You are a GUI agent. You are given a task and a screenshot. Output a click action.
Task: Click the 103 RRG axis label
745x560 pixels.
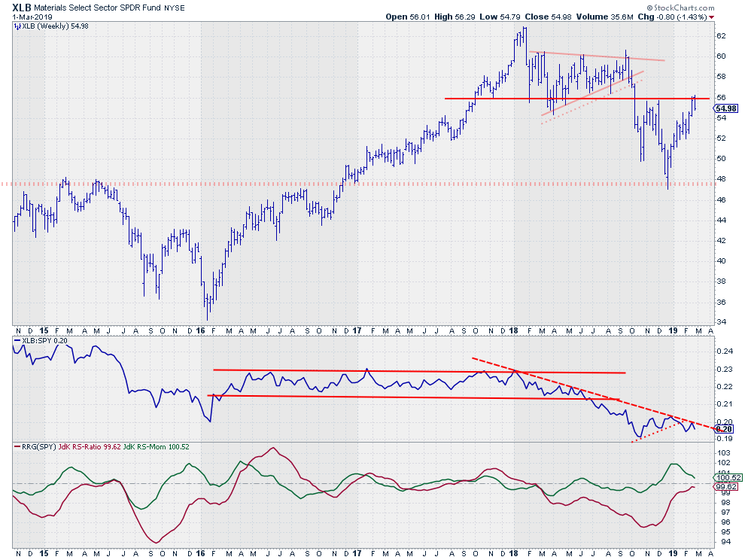point(724,452)
